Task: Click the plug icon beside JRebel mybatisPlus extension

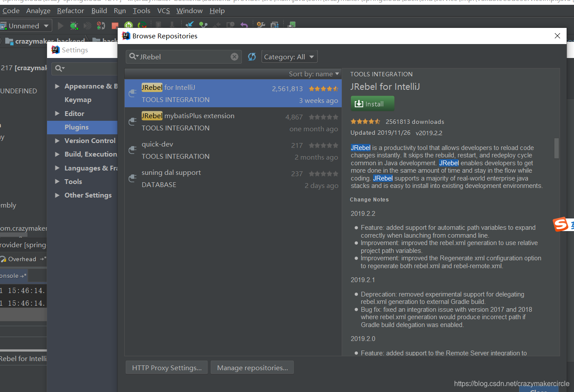Action: tap(132, 122)
